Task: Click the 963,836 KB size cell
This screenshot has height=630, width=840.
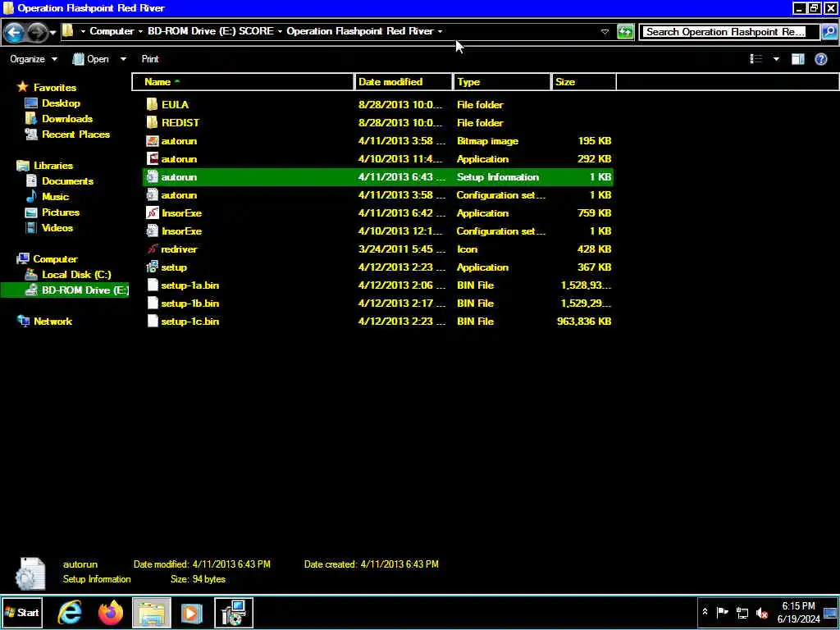Action: 584,322
